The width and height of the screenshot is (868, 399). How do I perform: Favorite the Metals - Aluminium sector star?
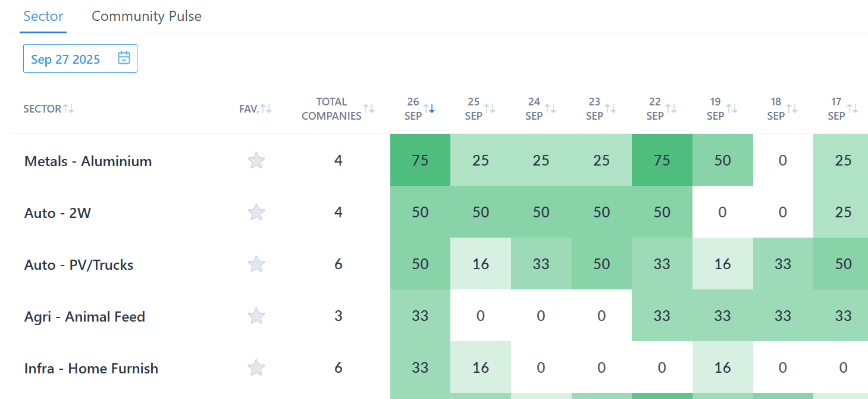point(256,160)
